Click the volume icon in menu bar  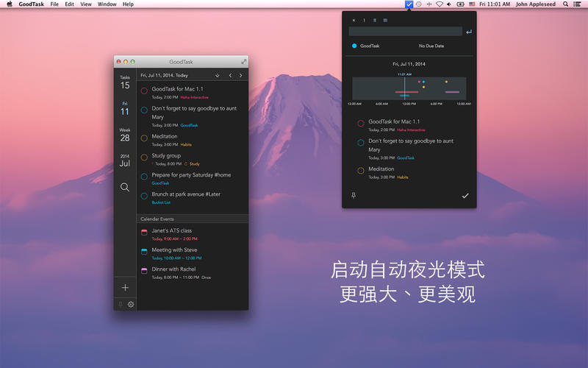coord(449,4)
